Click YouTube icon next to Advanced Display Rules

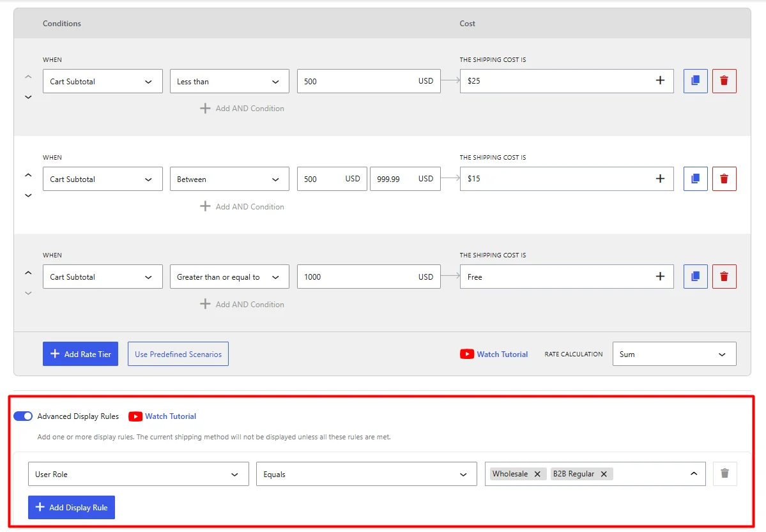(x=135, y=416)
